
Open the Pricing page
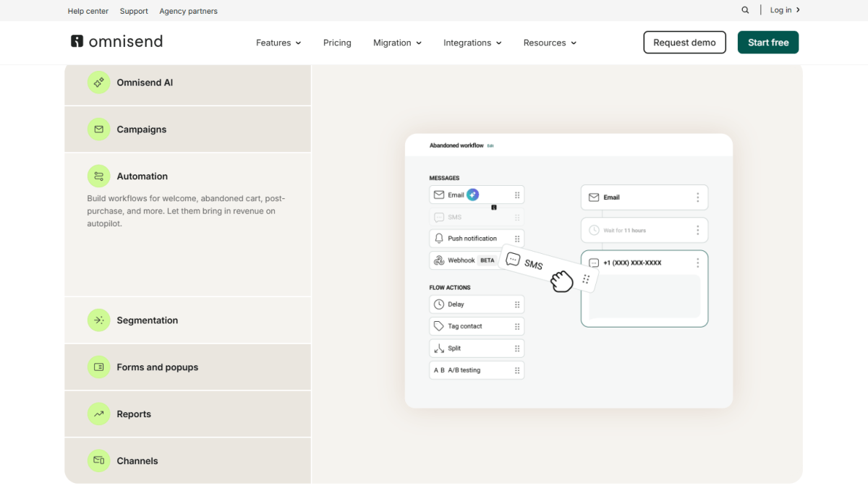[x=337, y=43]
